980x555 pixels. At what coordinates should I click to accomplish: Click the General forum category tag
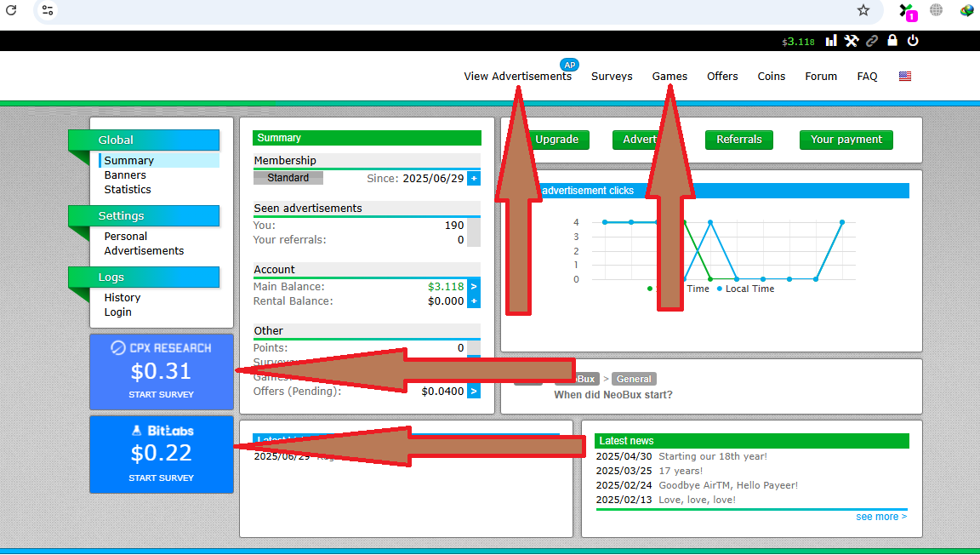634,379
